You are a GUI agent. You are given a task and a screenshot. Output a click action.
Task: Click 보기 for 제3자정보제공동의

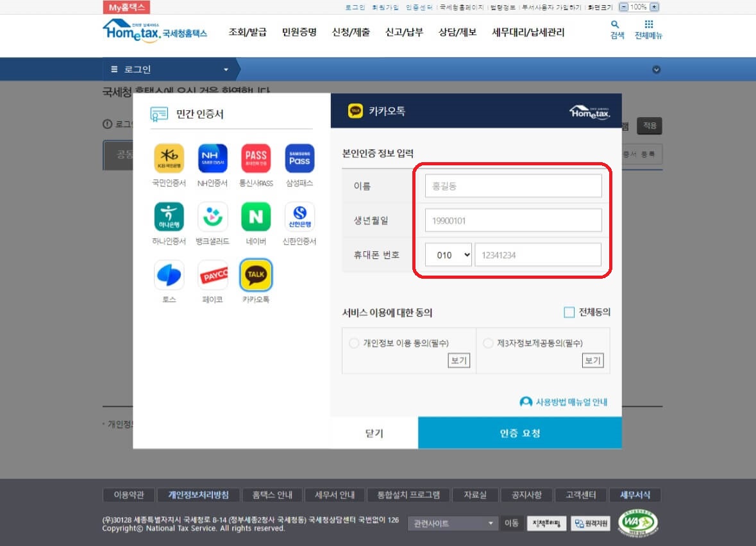pos(592,360)
